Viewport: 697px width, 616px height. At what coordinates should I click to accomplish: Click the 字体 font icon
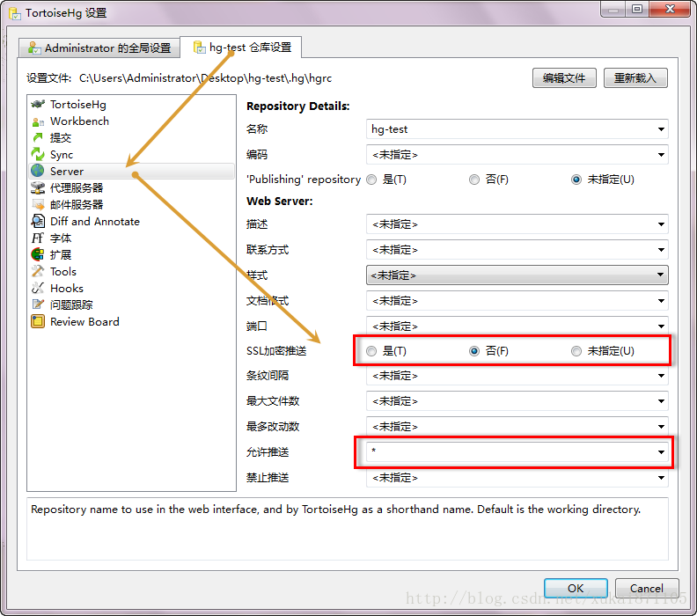coord(38,238)
